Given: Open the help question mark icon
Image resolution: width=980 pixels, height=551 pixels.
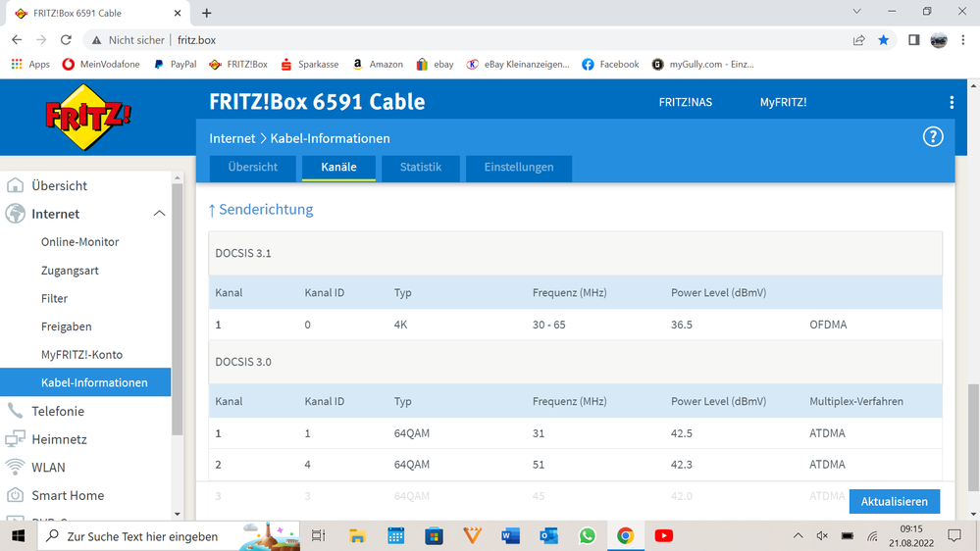Looking at the screenshot, I should click(x=933, y=137).
